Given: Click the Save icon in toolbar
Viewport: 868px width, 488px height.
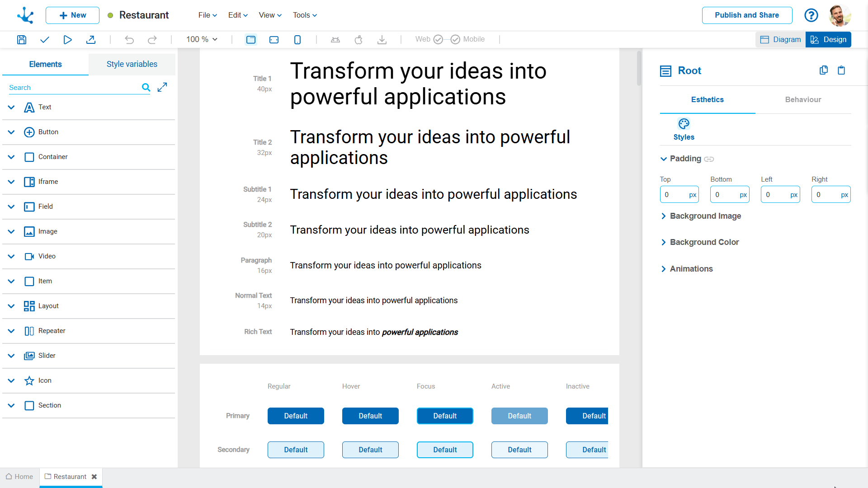Looking at the screenshot, I should (22, 40).
